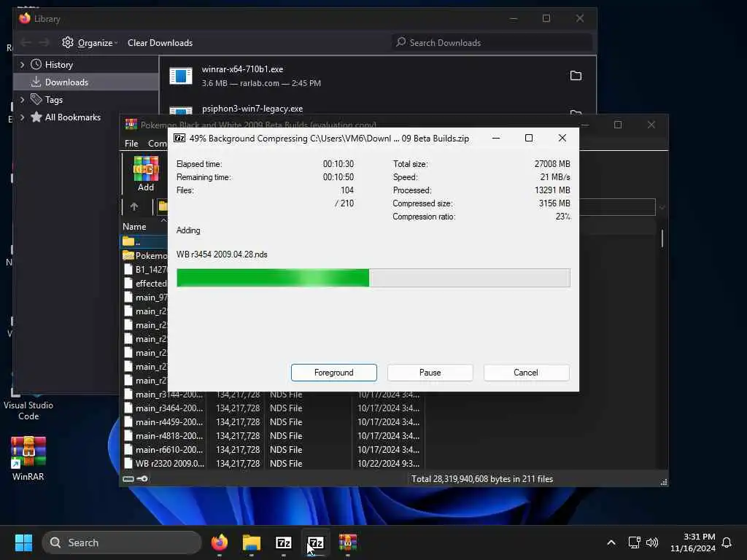Click the active 7-Zip taskbar icon under cursor
Viewport: 747px width, 560px height.
point(315,542)
